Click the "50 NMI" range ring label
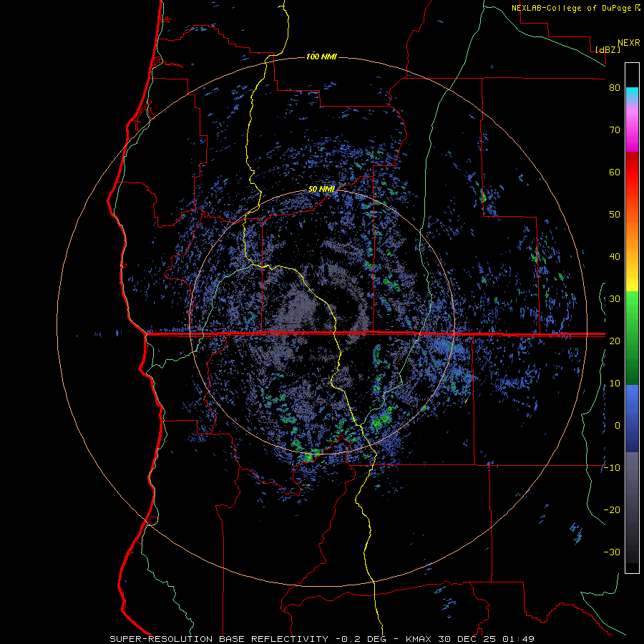Viewport: 644px width, 644px height. click(321, 190)
